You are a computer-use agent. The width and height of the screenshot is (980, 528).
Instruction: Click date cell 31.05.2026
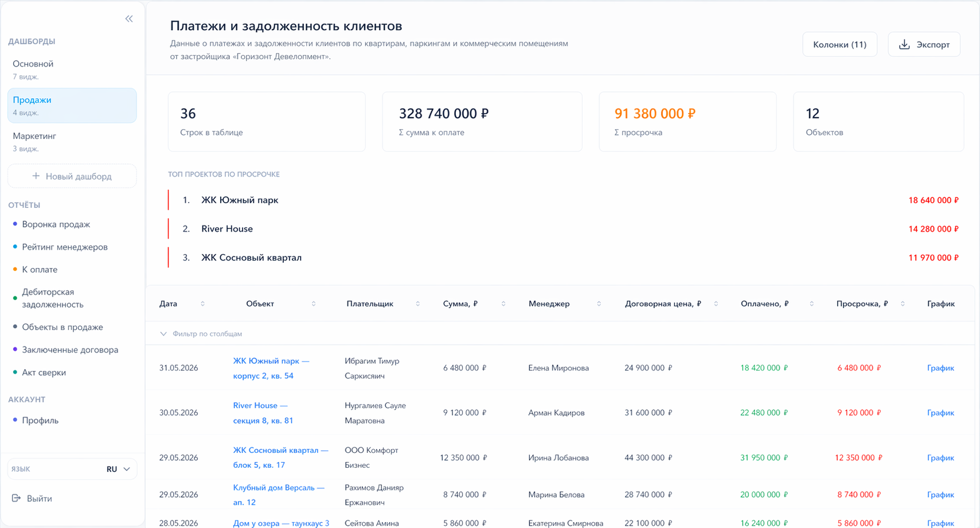[179, 368]
